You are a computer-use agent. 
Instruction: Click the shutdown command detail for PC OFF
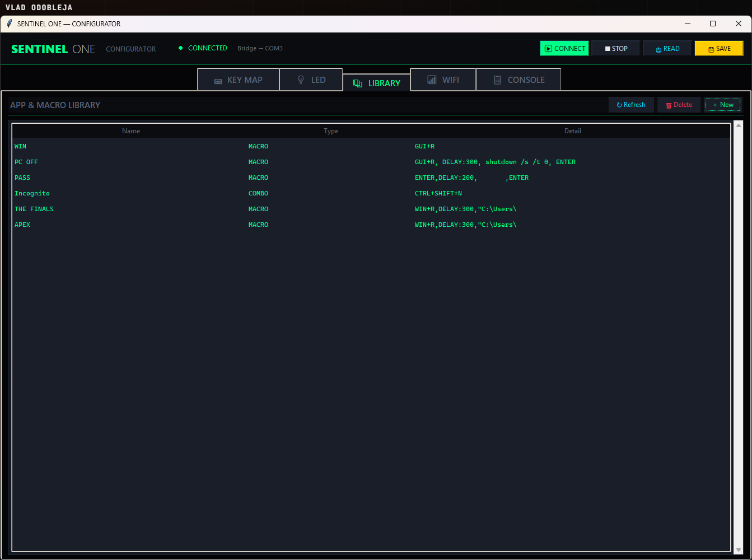click(x=495, y=162)
